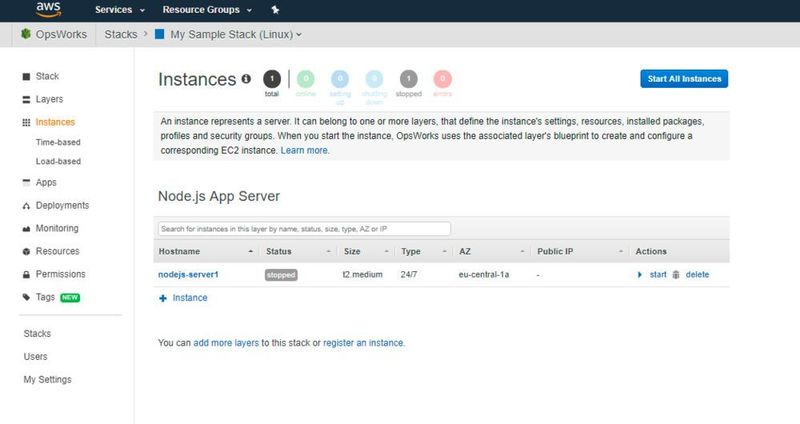Viewport: 800px width, 424px height.
Task: Click the plus icon beside Instance
Action: (163, 298)
